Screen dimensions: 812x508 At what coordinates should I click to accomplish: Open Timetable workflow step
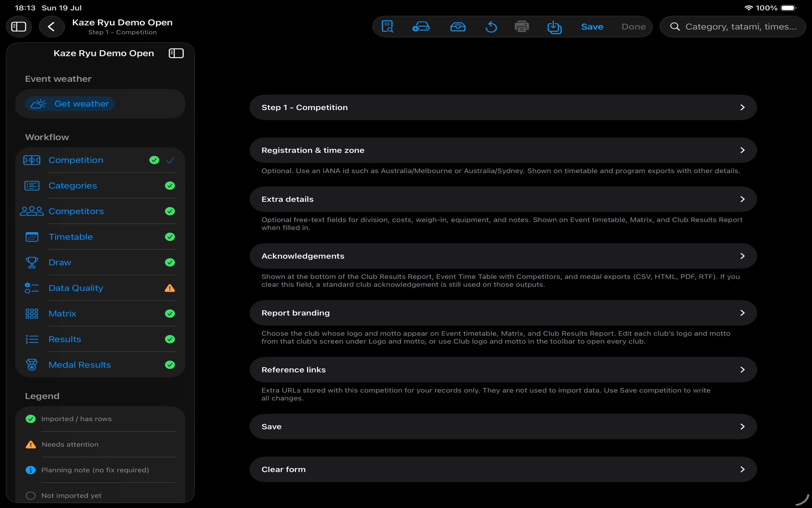[100, 237]
